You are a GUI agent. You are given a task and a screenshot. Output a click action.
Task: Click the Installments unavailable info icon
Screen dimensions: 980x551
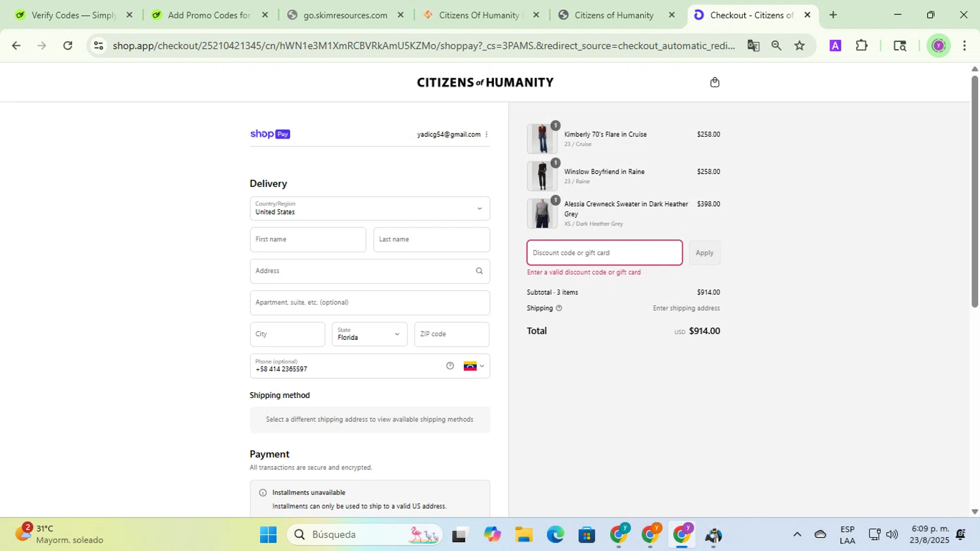263,493
